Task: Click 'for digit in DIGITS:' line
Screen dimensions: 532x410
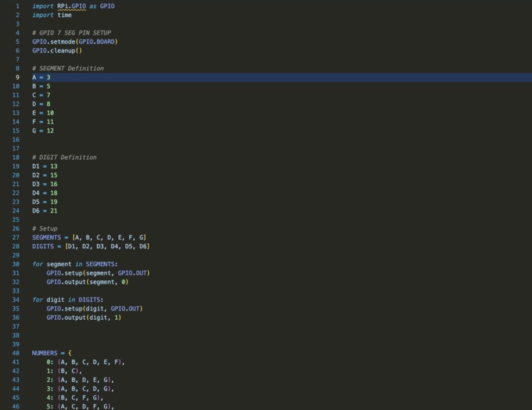Action: tap(68, 300)
